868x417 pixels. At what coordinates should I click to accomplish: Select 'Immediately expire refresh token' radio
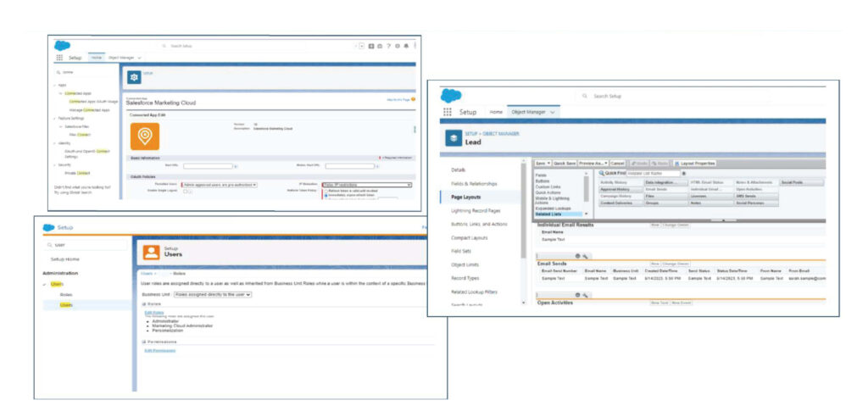325,194
